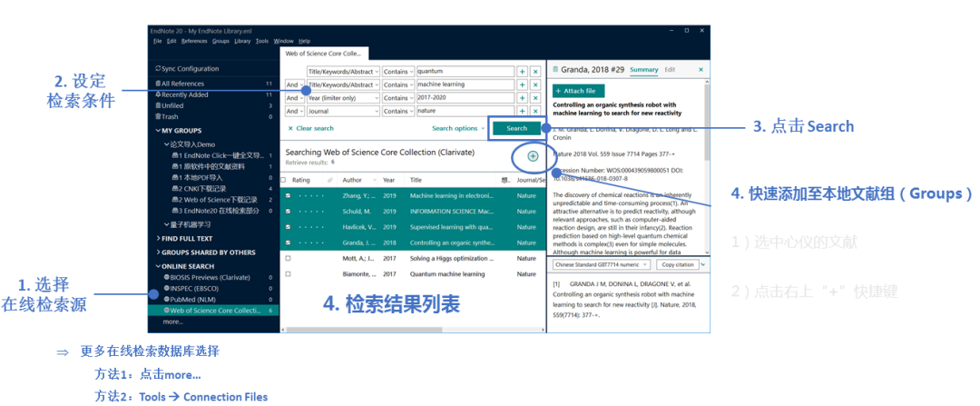Click the round plus icon to add to library

(x=533, y=156)
